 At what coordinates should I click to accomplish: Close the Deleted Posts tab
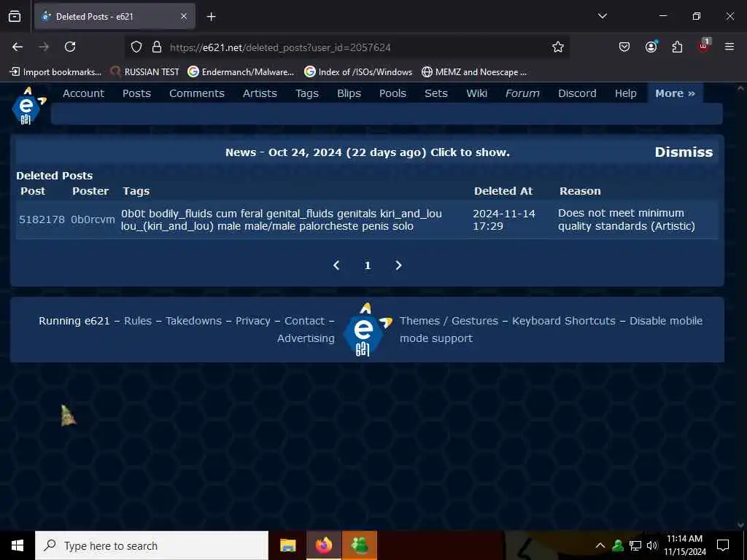coord(184,16)
